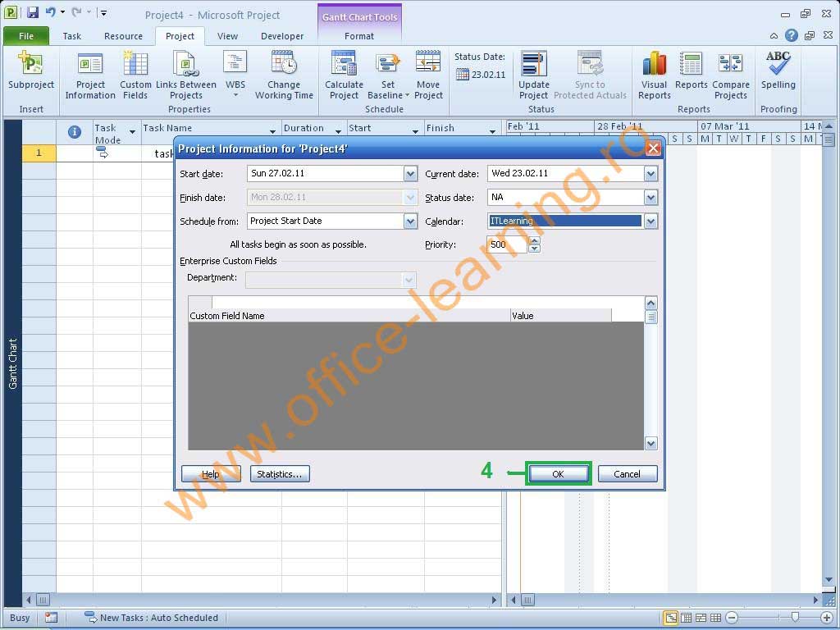The width and height of the screenshot is (840, 630).
Task: Open the WBS menu
Action: 235,75
